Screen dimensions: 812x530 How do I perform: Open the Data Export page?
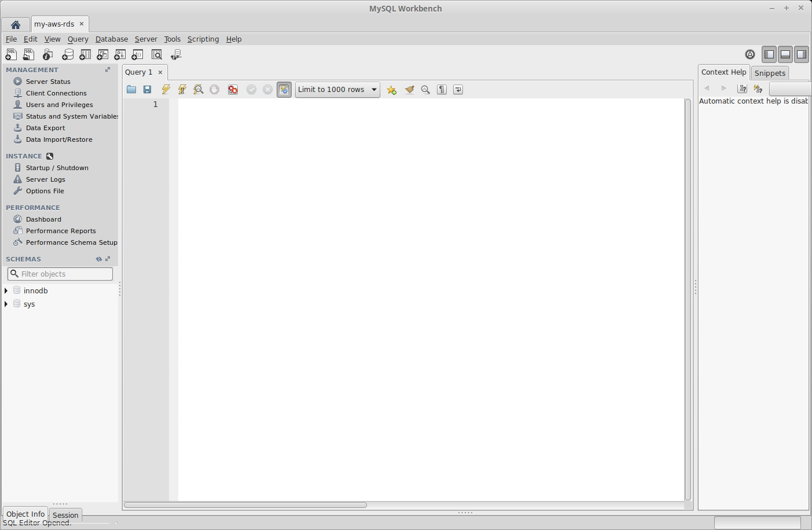(x=45, y=128)
